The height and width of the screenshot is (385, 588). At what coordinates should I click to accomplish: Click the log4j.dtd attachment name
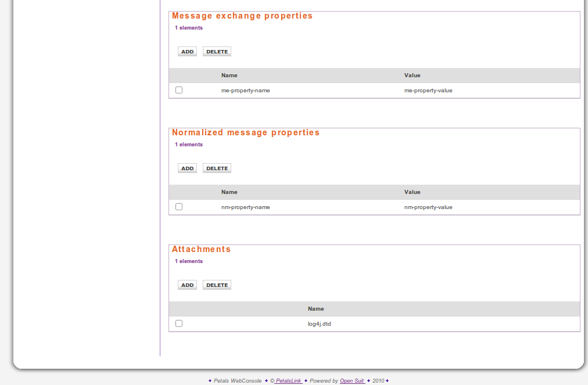(x=319, y=324)
